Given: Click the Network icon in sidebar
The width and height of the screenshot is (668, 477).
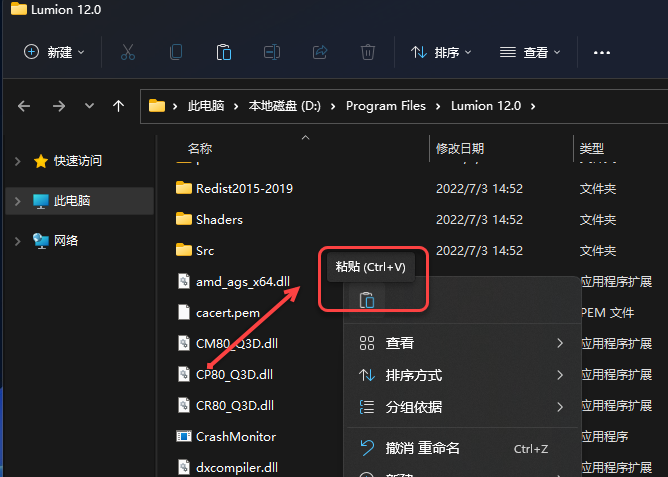Looking at the screenshot, I should click(x=41, y=241).
